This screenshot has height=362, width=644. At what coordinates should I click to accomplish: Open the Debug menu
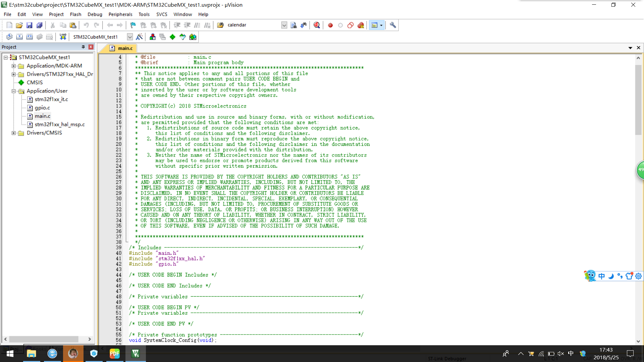95,14
